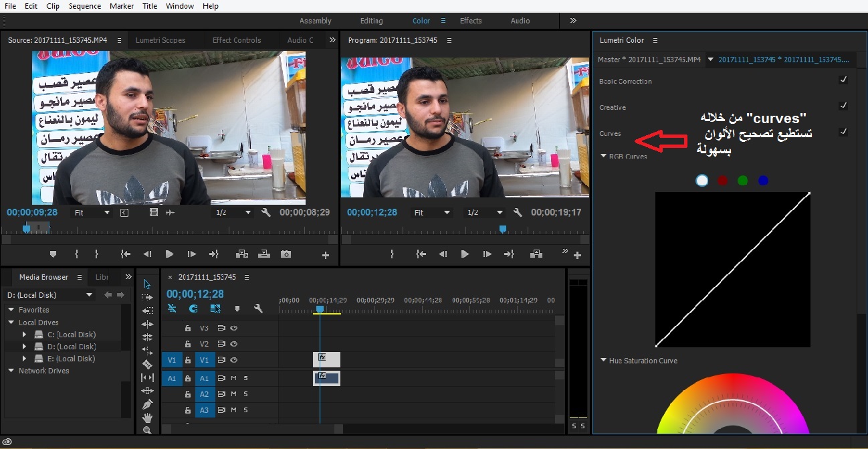Select the Rate Stretch tool

tap(147, 337)
